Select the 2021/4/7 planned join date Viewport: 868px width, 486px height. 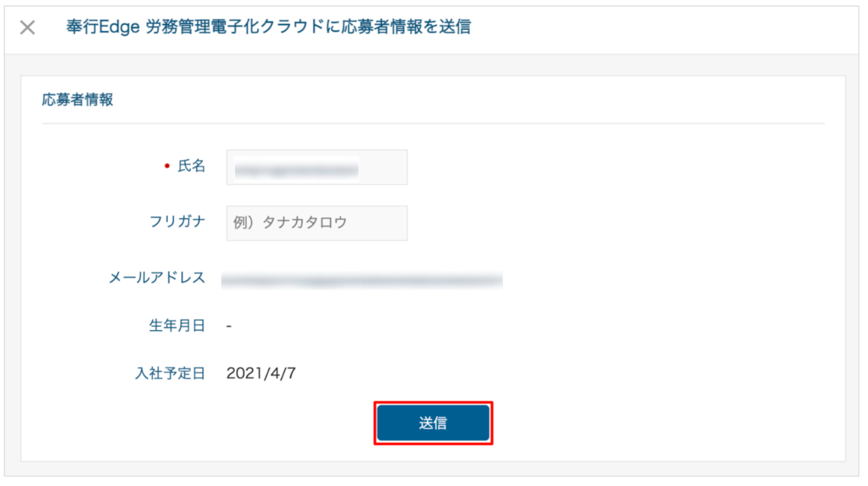[x=261, y=373]
